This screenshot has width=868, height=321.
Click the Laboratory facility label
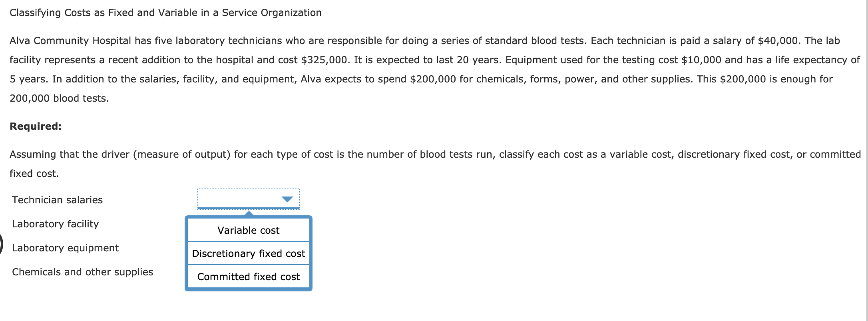55,224
